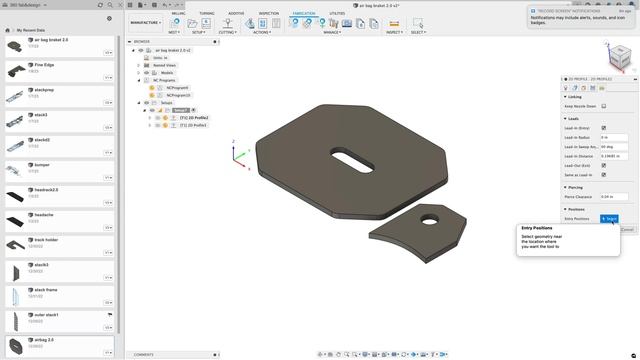Toggle the Lead-In (Entry) checkbox
This screenshot has height=360, width=640.
(604, 128)
